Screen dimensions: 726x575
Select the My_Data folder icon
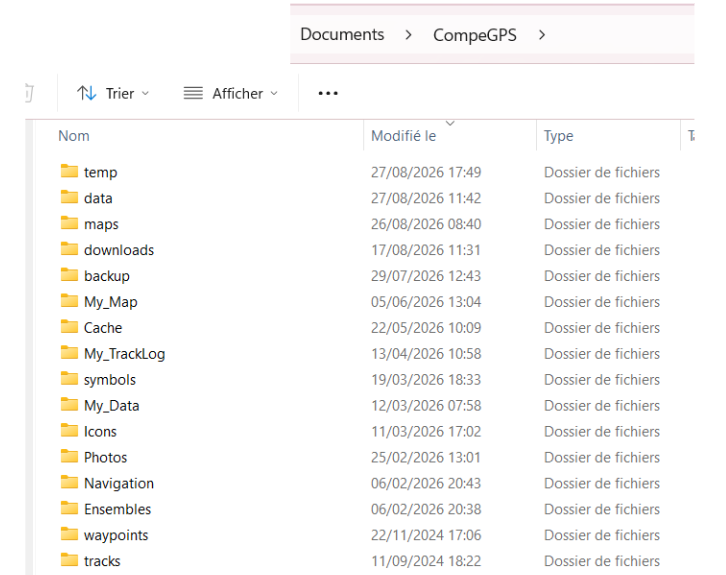coord(69,404)
